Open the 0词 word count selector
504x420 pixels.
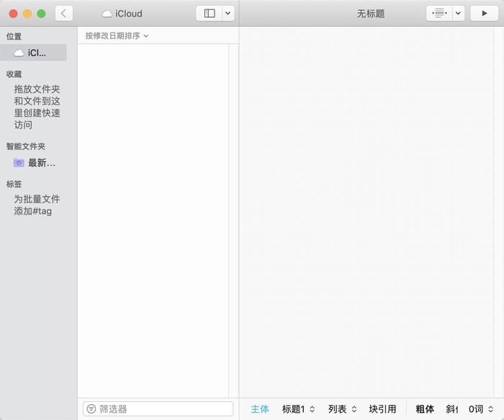480,409
